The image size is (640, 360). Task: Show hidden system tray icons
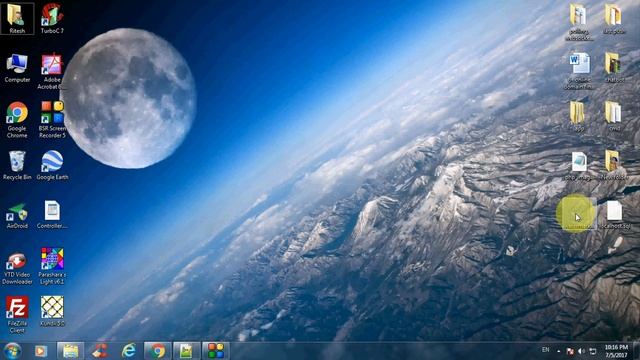pos(559,351)
